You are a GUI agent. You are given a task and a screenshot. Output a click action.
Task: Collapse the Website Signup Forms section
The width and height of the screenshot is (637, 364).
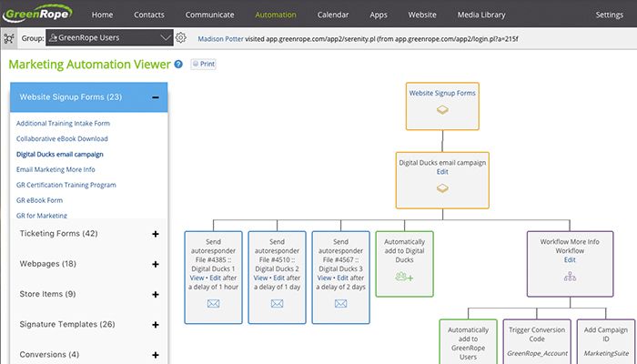click(156, 97)
